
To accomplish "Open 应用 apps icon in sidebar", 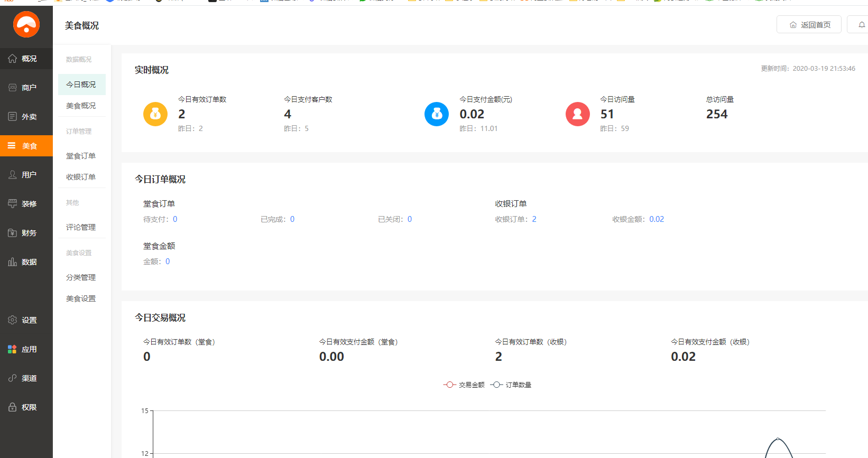I will 12,349.
